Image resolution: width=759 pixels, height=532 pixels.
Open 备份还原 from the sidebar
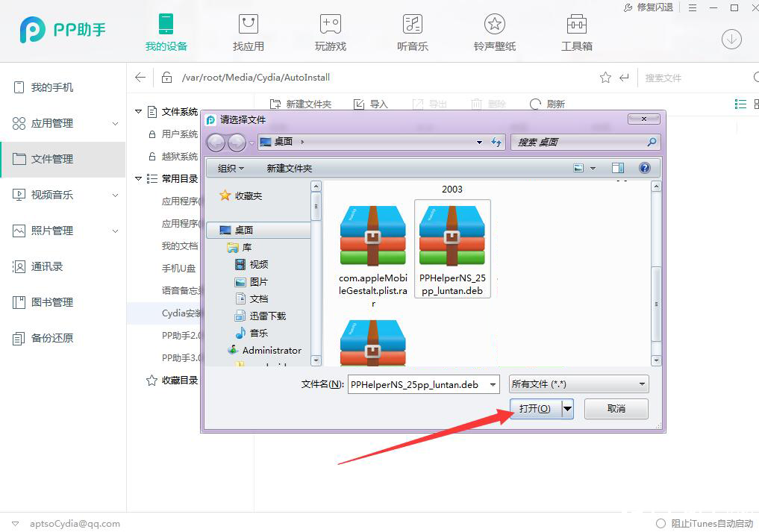(63, 338)
